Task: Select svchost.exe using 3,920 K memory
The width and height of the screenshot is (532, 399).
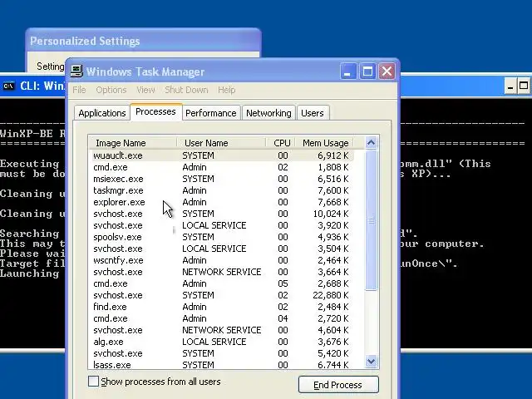Action: coord(223,225)
